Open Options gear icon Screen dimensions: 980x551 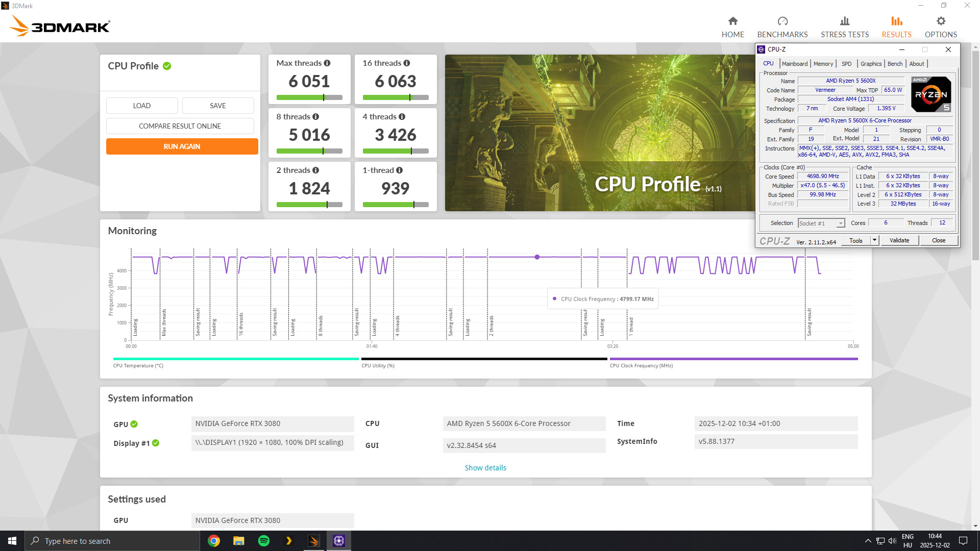point(940,21)
